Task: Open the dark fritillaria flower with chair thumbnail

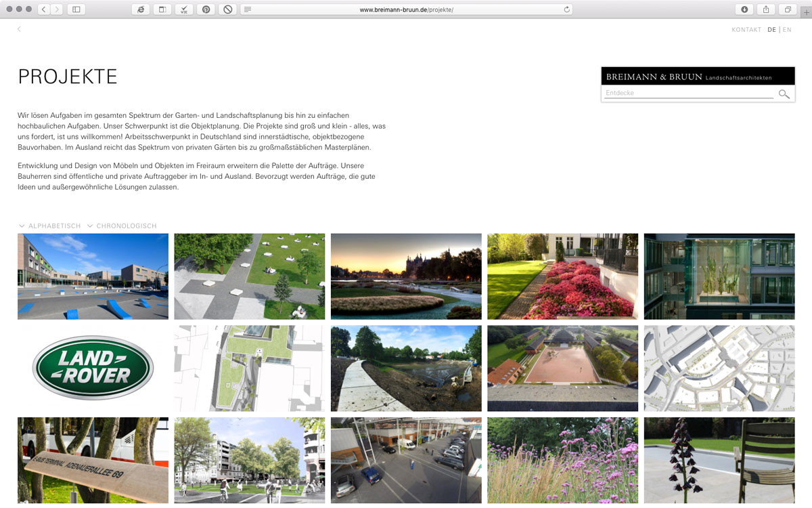Action: [719, 460]
